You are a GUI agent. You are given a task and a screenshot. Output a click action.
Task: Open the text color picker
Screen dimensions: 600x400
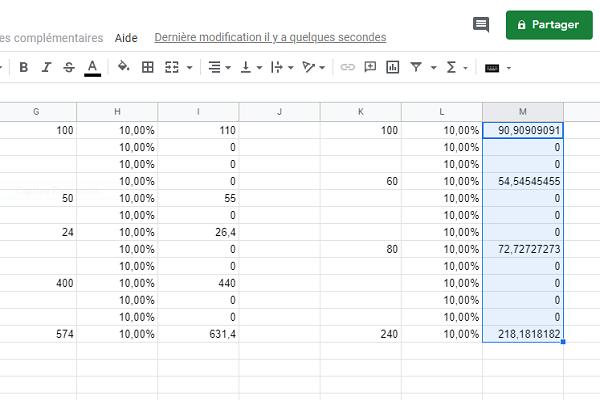[93, 68]
